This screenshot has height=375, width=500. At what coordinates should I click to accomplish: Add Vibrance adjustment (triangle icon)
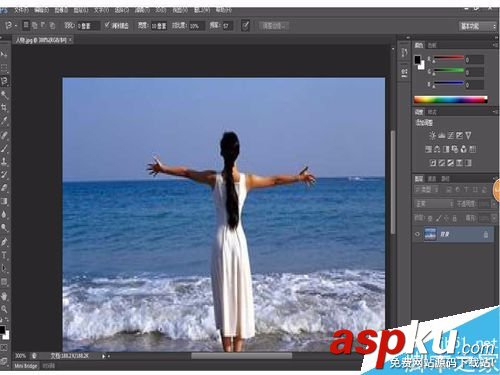coord(468,135)
